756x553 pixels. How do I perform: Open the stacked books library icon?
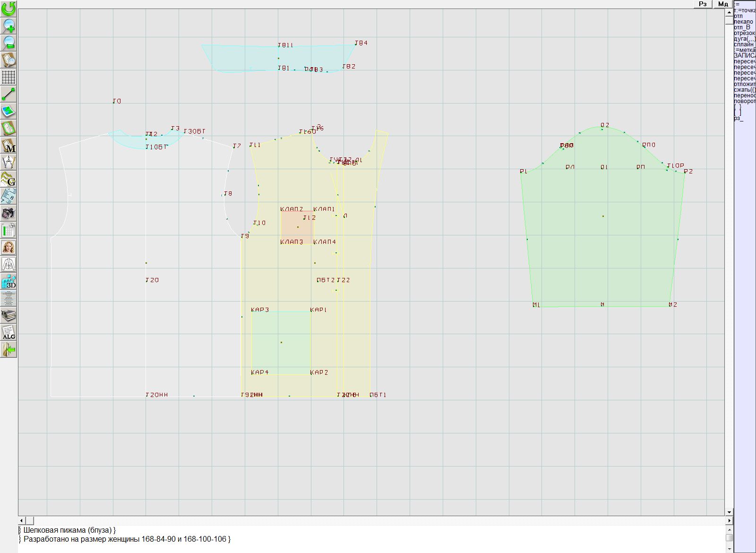tap(9, 315)
